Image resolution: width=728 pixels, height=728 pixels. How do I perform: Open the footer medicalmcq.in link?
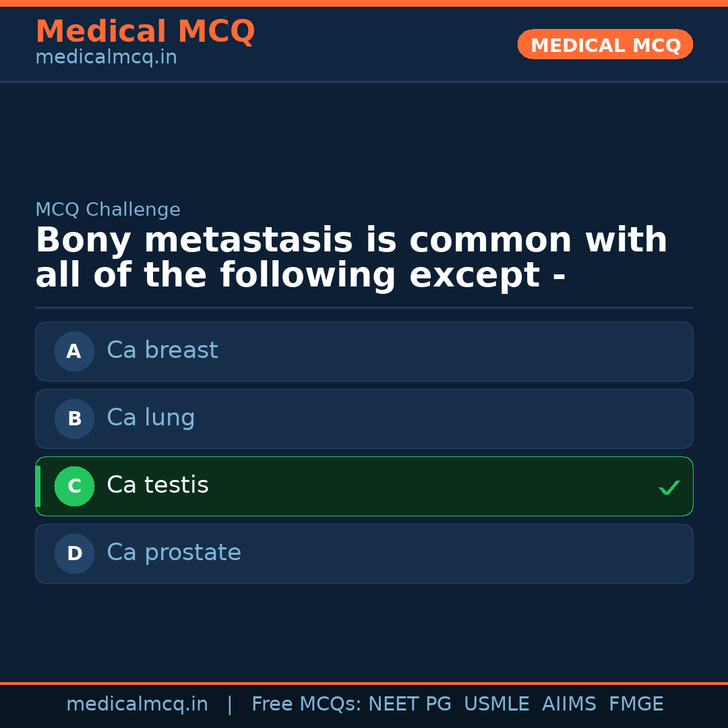pos(137,704)
